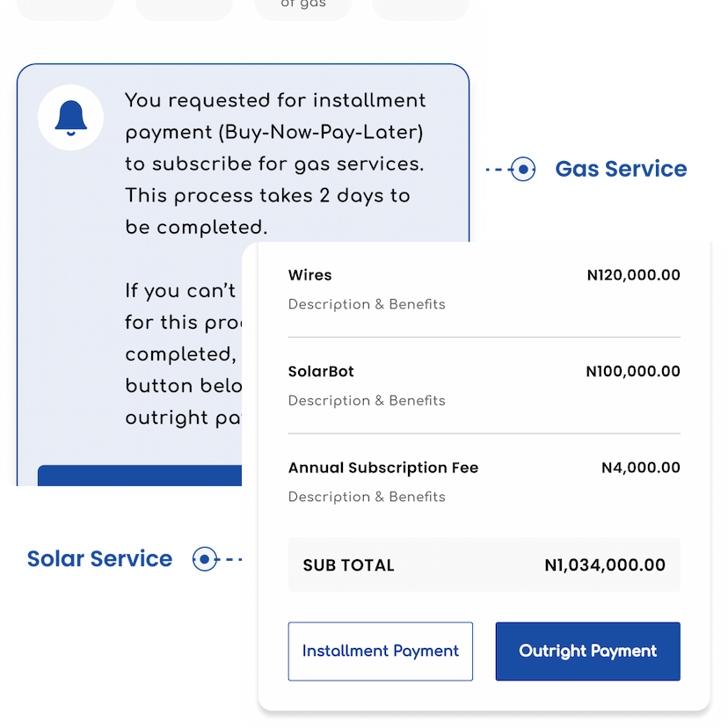Choose the Installment Payment button
728x728 pixels.
(380, 652)
